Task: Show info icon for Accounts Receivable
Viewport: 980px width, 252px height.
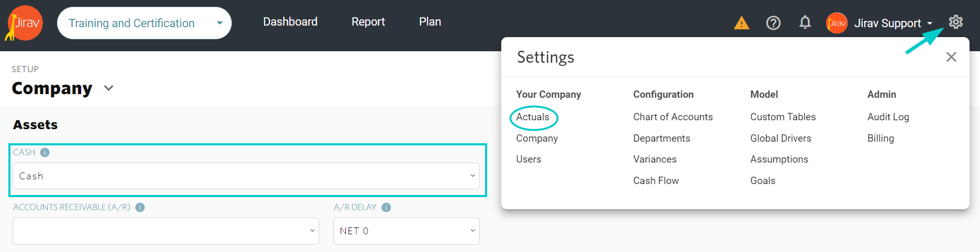Action: click(140, 208)
